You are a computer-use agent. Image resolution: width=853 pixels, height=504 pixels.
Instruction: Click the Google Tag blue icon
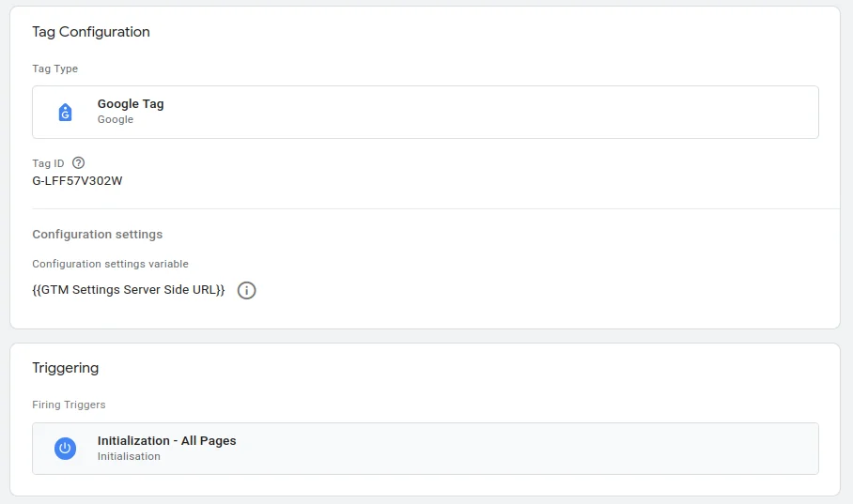[x=65, y=113]
